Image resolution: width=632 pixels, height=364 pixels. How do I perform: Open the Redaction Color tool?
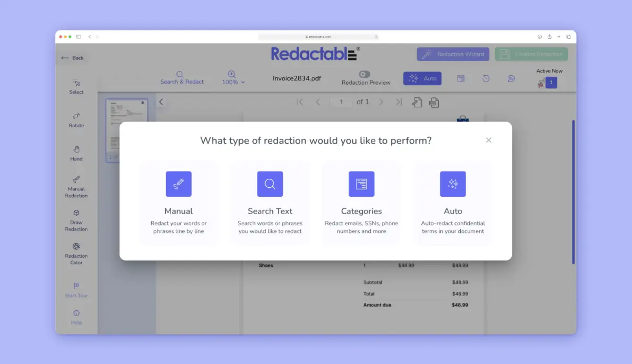(76, 254)
